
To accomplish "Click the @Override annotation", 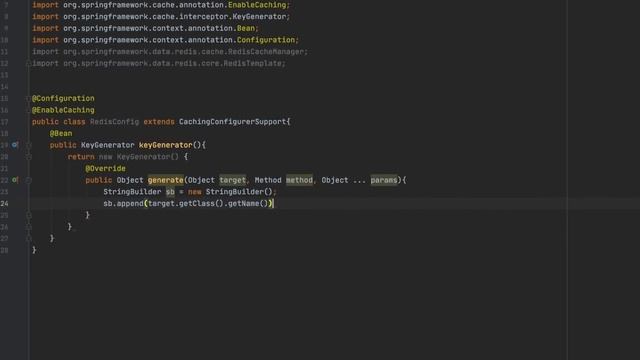I will (x=105, y=169).
